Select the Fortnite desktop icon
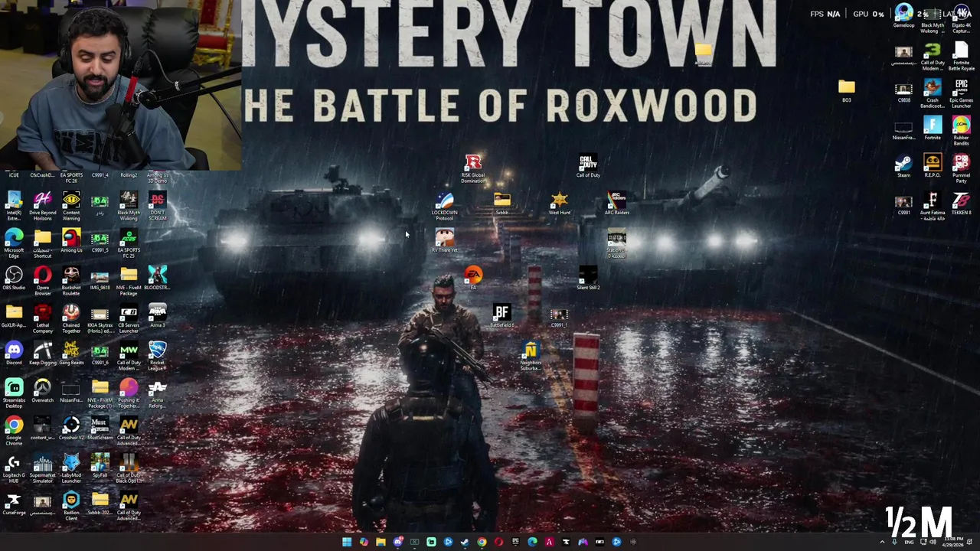Screen dimensions: 980x551 [x=932, y=129]
